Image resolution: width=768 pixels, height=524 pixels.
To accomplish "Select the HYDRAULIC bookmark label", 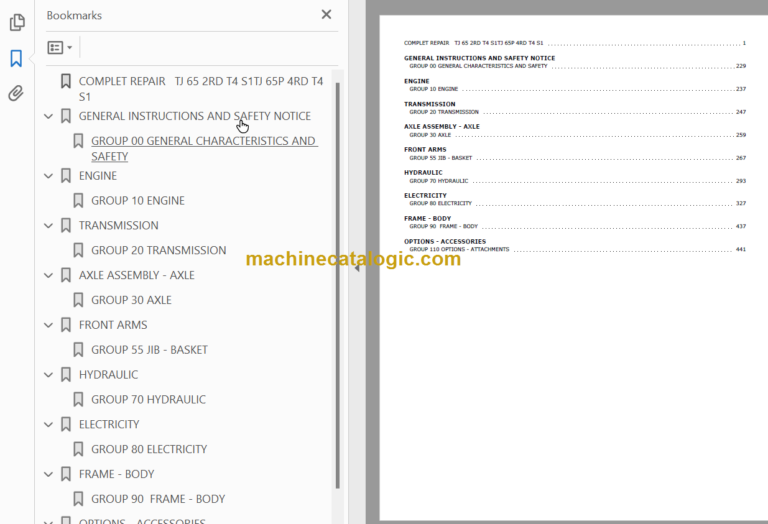I will [108, 375].
